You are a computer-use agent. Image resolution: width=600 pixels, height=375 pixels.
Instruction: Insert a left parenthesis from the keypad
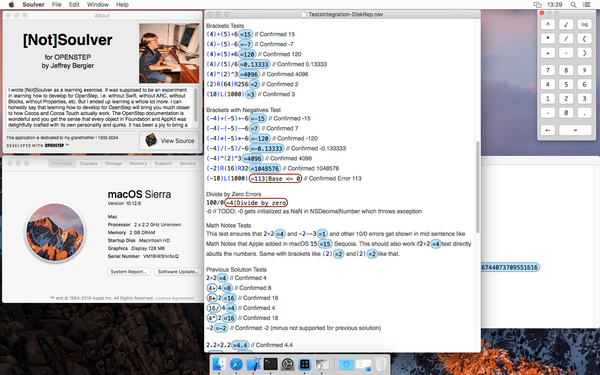pyautogui.click(x=584, y=39)
